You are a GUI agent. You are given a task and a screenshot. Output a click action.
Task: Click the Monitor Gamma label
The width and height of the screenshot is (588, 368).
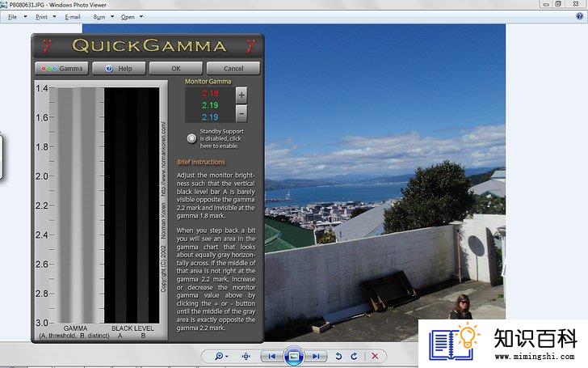tap(208, 82)
